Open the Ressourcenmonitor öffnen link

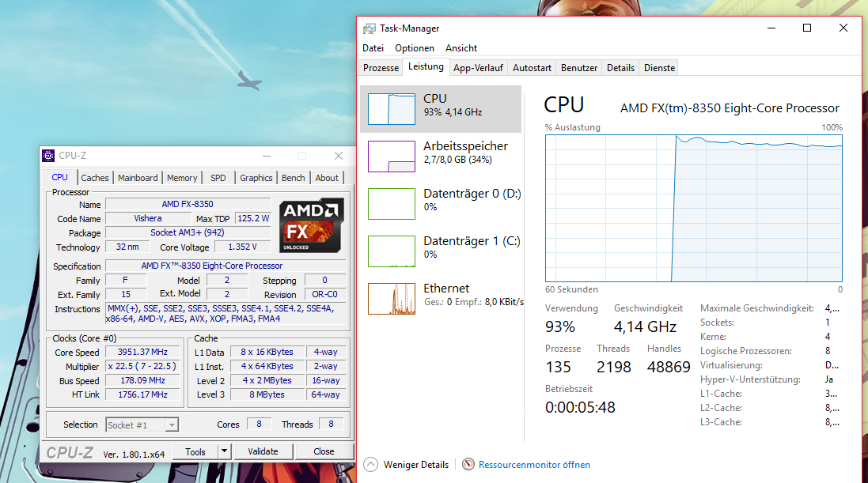[x=534, y=465]
